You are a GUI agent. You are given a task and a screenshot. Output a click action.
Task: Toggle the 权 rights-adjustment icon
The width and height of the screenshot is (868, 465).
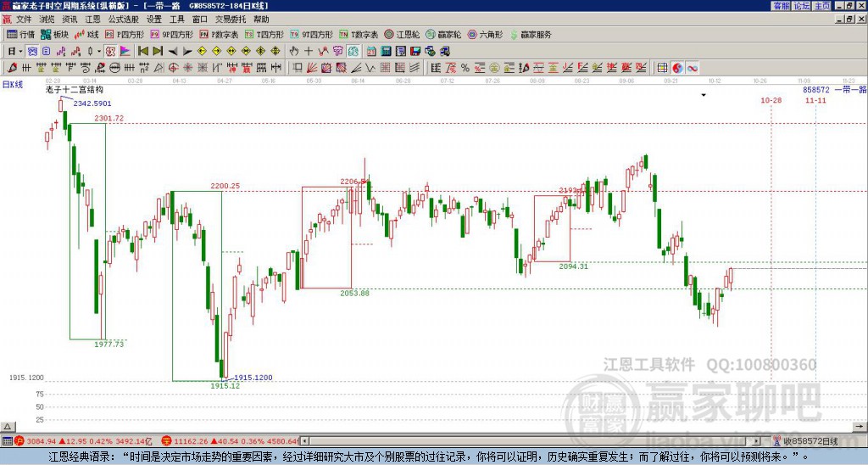click(110, 52)
